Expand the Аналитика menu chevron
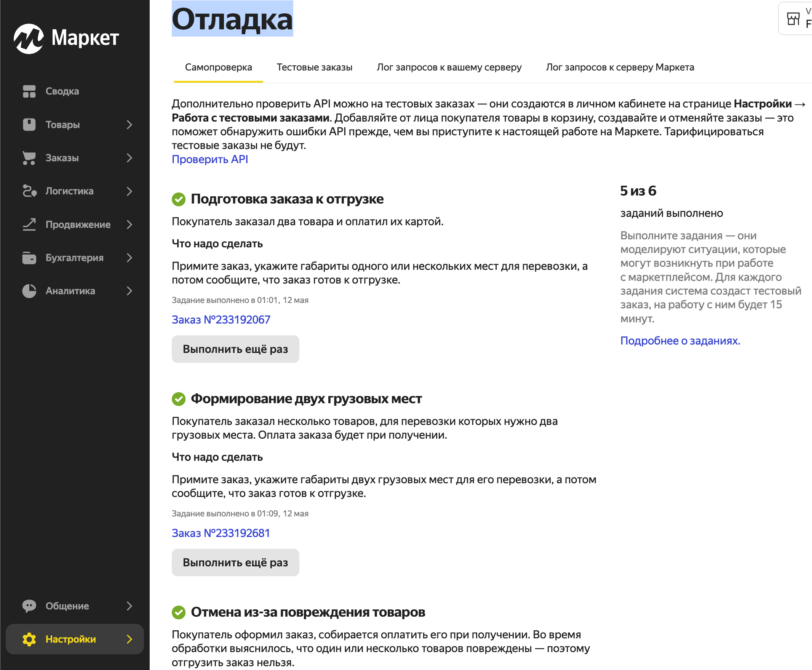Screen dimensions: 812x670 pyautogui.click(x=129, y=291)
